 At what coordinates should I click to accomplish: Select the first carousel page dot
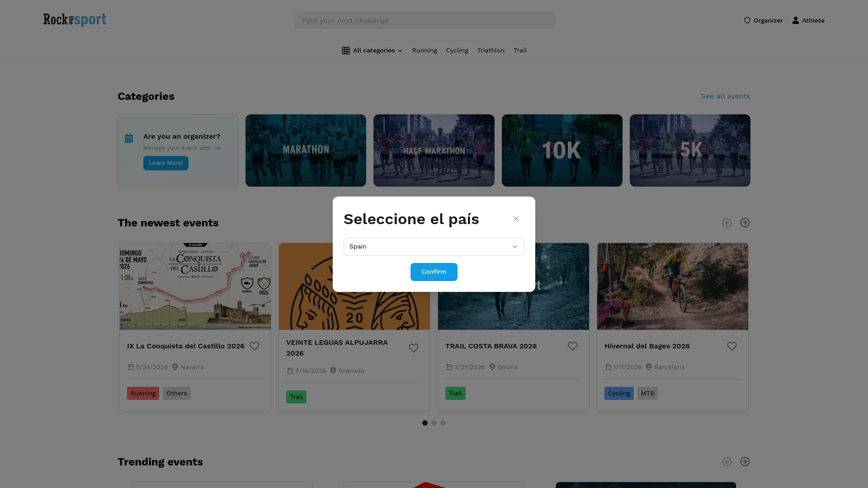coord(425,423)
